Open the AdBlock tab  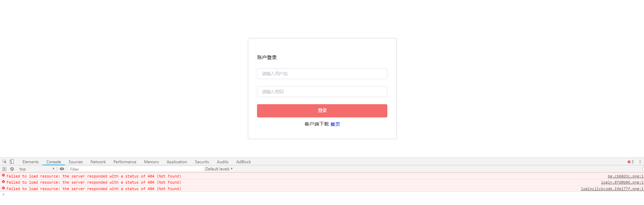click(x=243, y=162)
